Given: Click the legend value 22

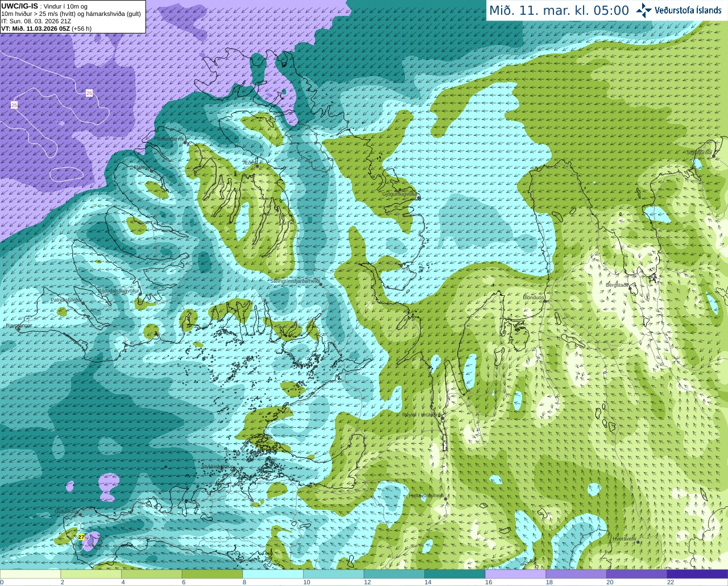Looking at the screenshot, I should click(671, 582).
